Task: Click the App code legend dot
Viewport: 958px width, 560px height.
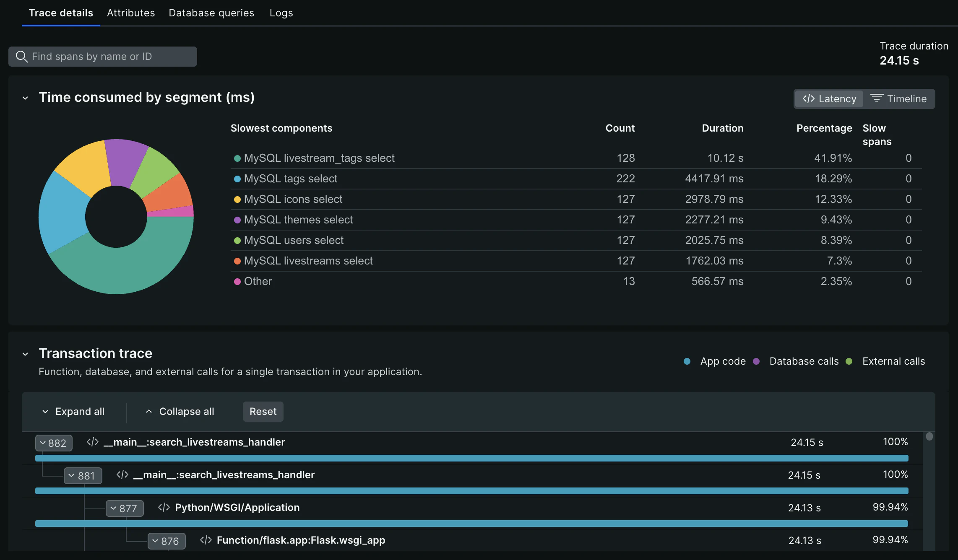Action: tap(687, 361)
